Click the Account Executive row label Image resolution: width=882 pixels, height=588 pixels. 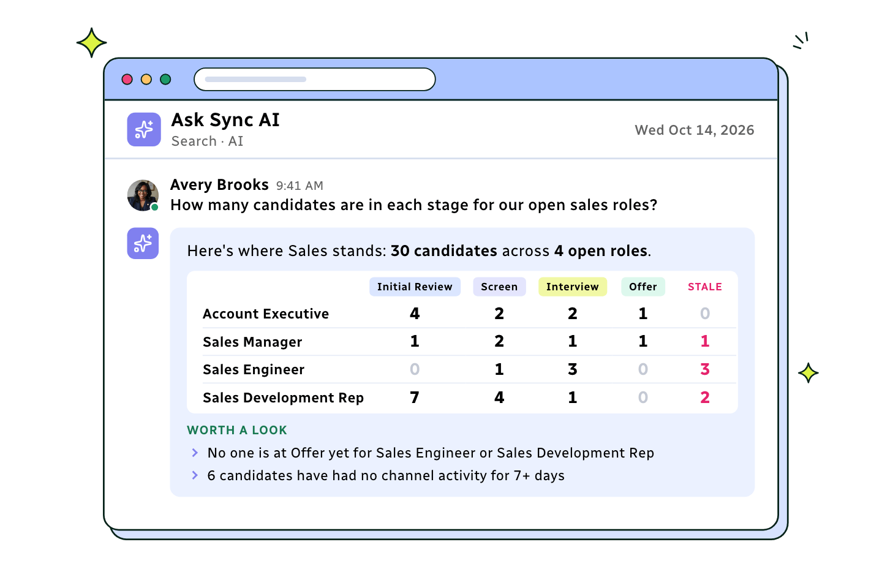[266, 314]
